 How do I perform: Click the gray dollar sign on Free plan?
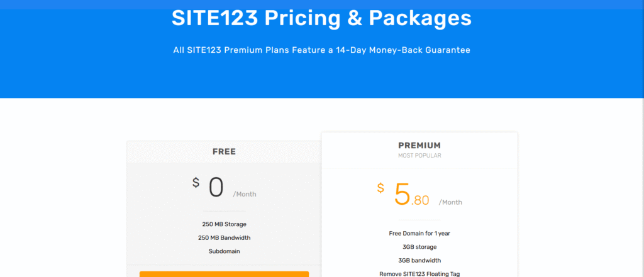(196, 183)
